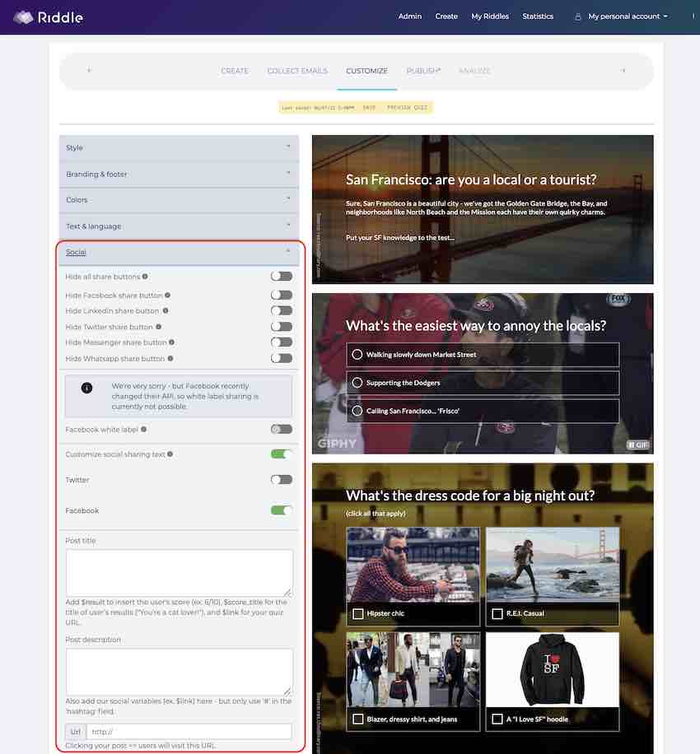Click the Url http:// input field

click(x=189, y=732)
